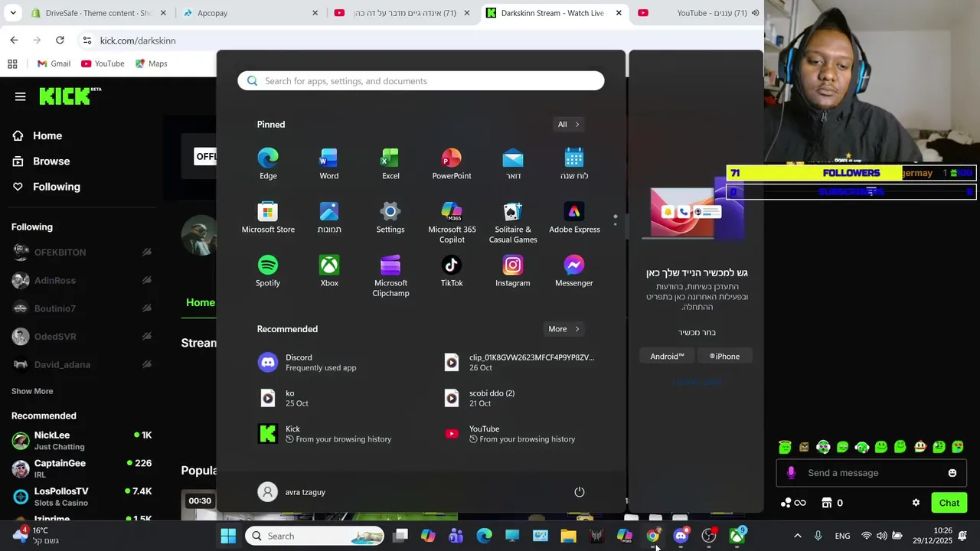This screenshot has width=980, height=551.
Task: Toggle notifications for OFEKBITON
Action: pos(146,252)
